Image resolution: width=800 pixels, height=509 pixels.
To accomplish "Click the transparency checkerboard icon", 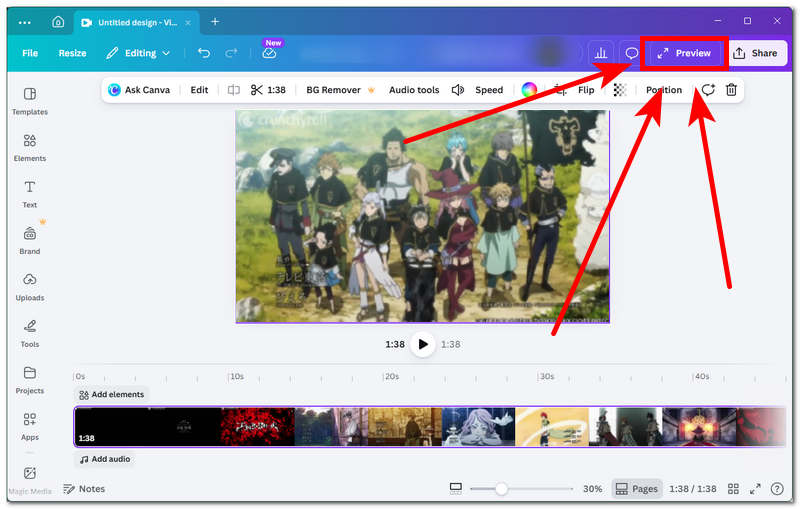I will (620, 90).
